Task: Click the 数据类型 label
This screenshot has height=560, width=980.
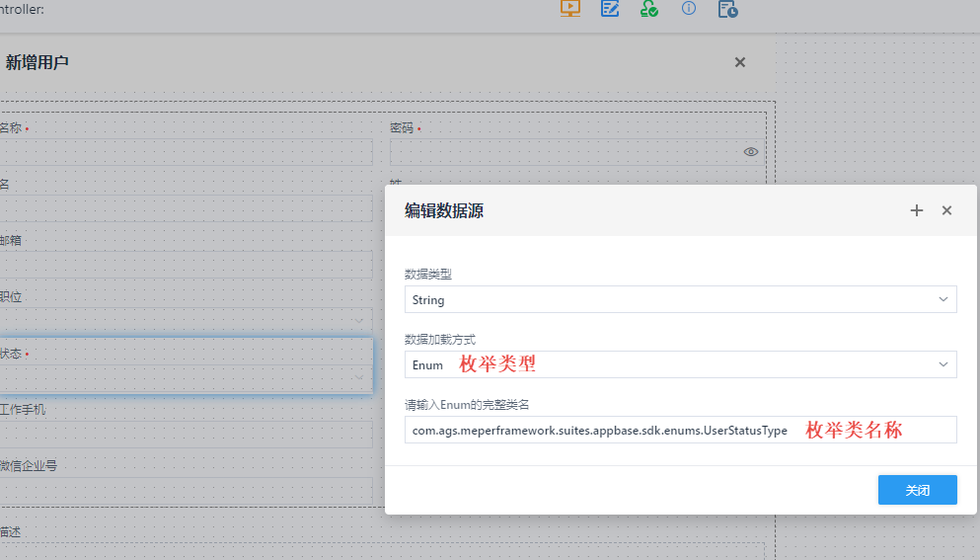Action: pyautogui.click(x=428, y=274)
